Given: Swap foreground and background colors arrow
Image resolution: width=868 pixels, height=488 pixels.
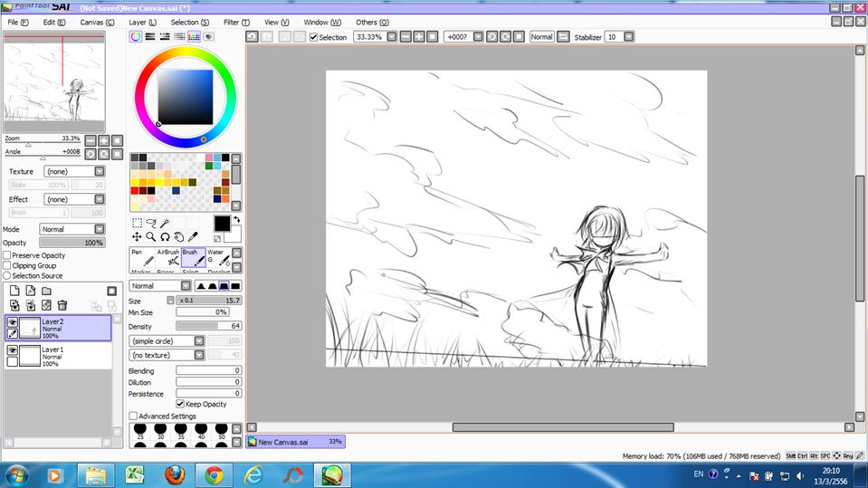Looking at the screenshot, I should [x=237, y=220].
